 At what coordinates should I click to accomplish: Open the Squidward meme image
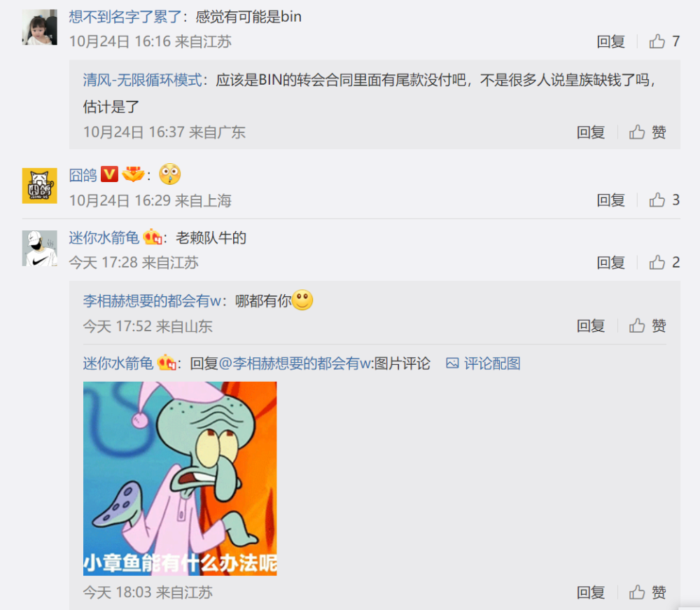pyautogui.click(x=180, y=478)
